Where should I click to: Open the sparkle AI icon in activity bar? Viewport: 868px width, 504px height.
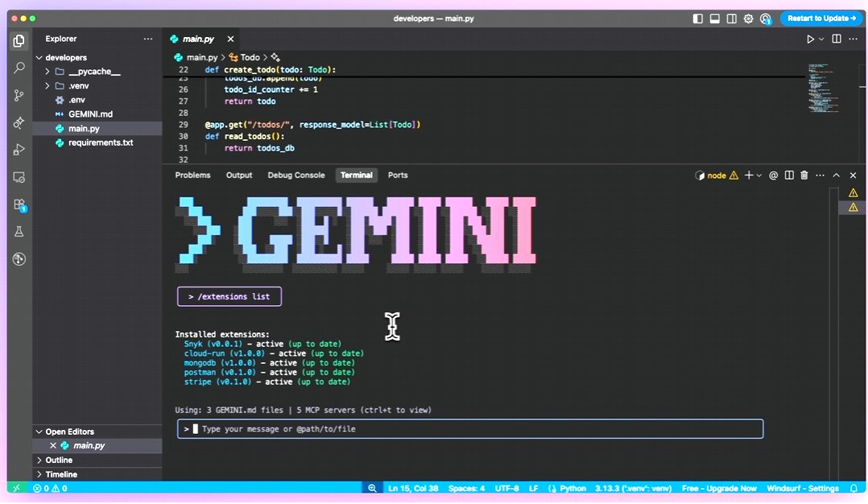tap(19, 122)
